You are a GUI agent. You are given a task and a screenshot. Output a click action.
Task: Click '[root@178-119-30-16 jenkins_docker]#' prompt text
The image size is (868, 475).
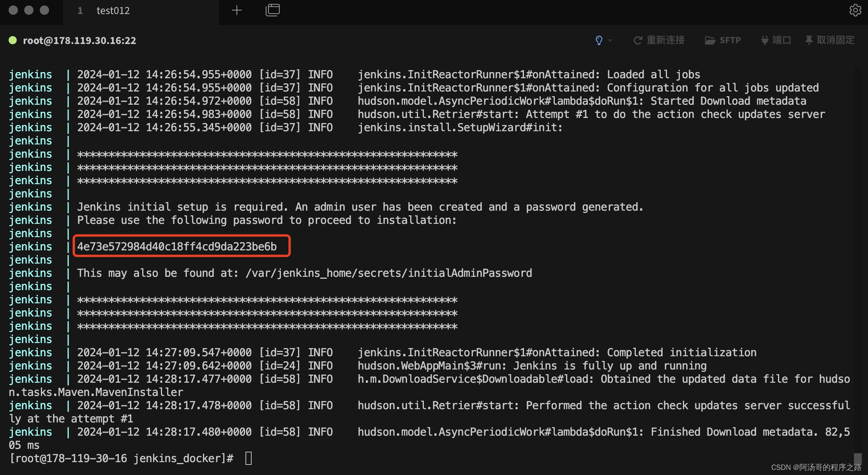point(121,459)
